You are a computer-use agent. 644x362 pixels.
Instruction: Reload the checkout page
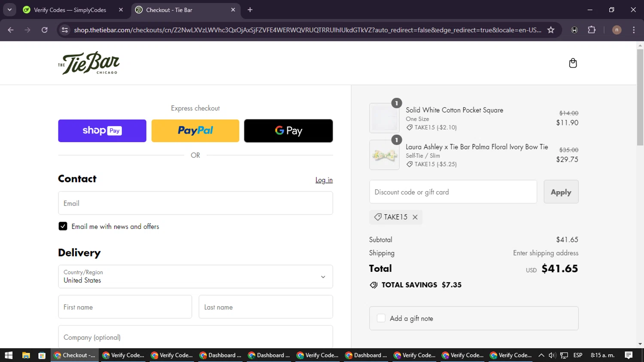click(45, 30)
